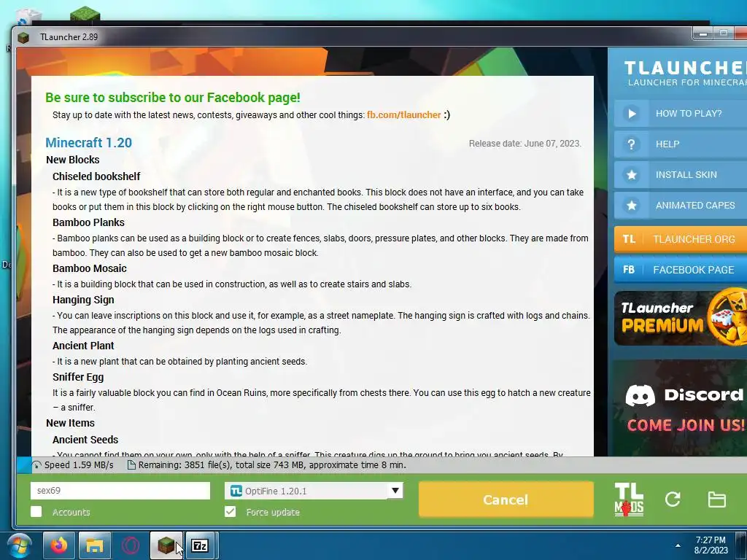
Task: Open 7-Zip from the taskbar
Action: pos(200,545)
